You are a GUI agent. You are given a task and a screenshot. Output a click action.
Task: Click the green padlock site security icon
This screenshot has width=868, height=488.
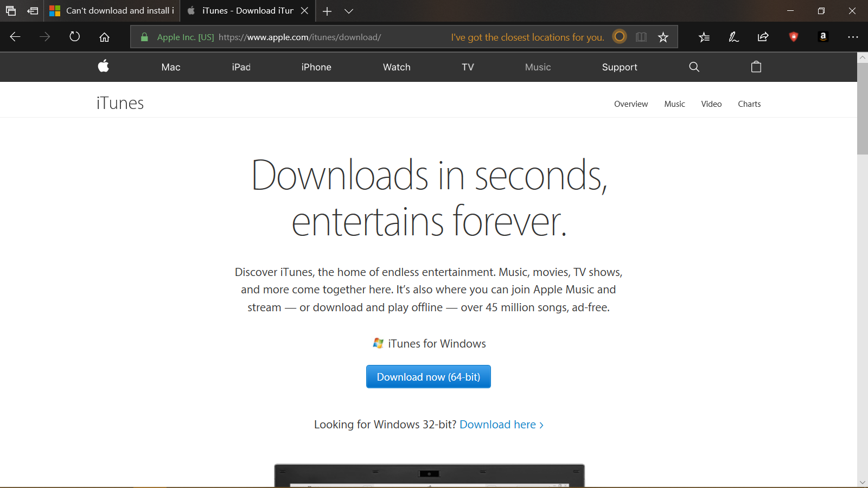[144, 37]
